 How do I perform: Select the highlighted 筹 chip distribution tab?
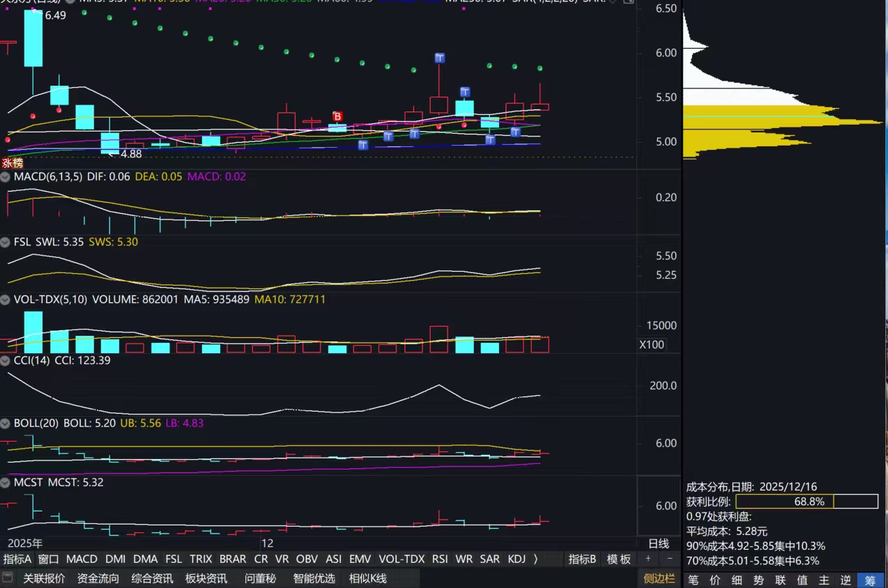coord(869,580)
